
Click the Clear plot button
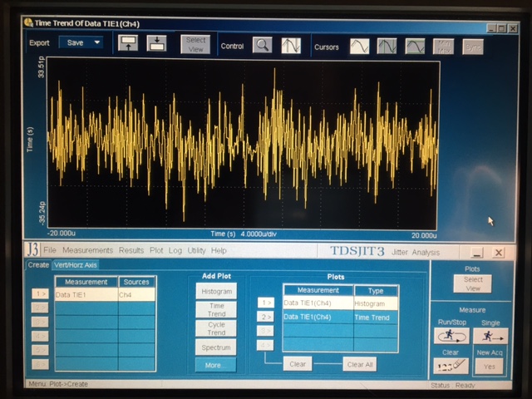tap(298, 364)
